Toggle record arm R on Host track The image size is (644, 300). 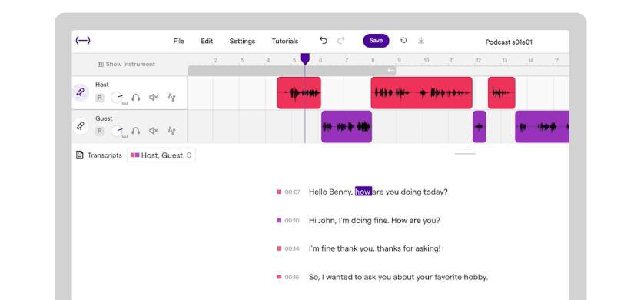(x=99, y=98)
